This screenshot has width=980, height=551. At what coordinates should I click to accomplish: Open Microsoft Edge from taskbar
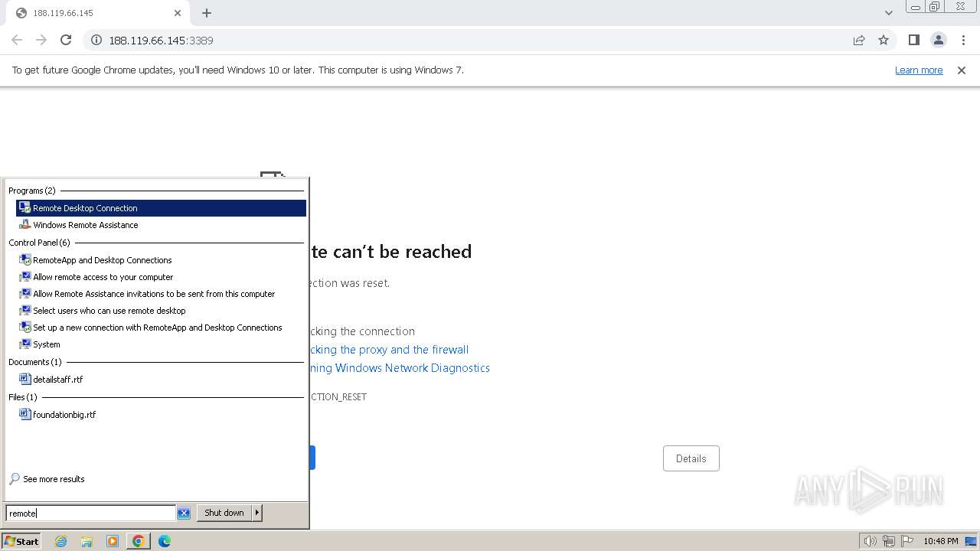coord(165,541)
